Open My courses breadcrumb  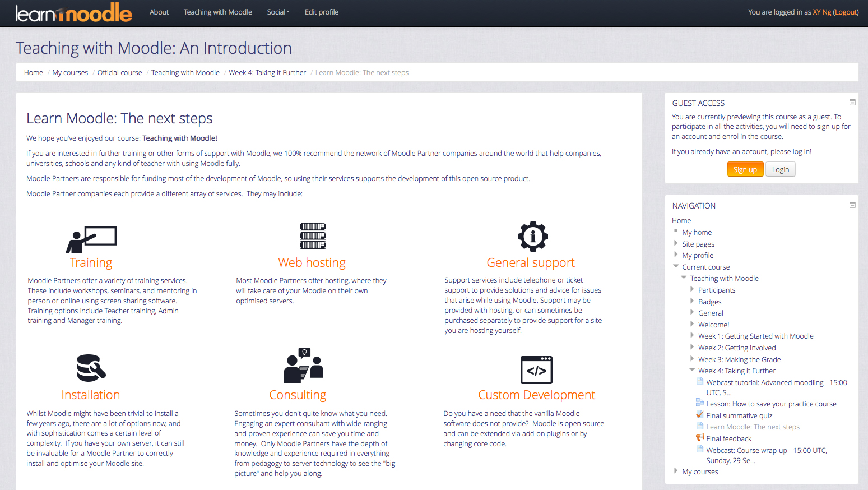pos(70,72)
